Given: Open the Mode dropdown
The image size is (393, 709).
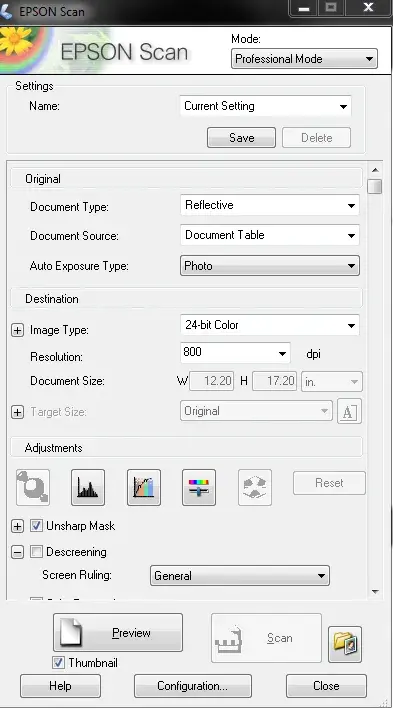Looking at the screenshot, I should (x=304, y=59).
